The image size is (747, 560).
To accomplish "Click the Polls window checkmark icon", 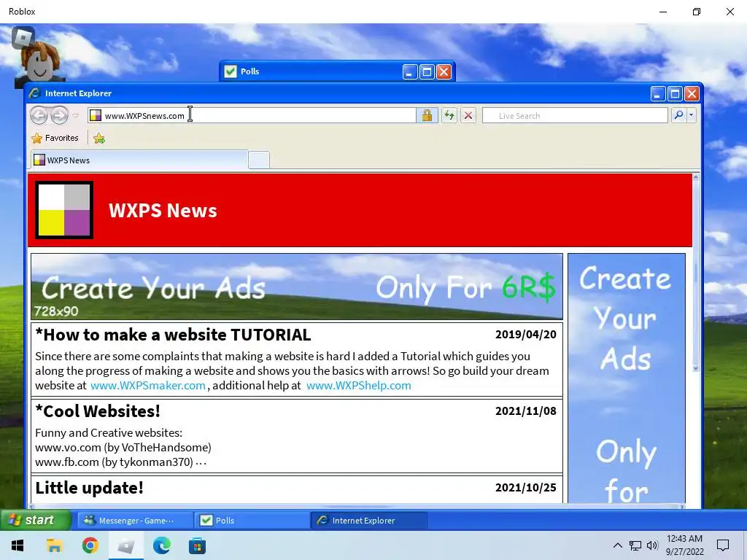I will (231, 71).
